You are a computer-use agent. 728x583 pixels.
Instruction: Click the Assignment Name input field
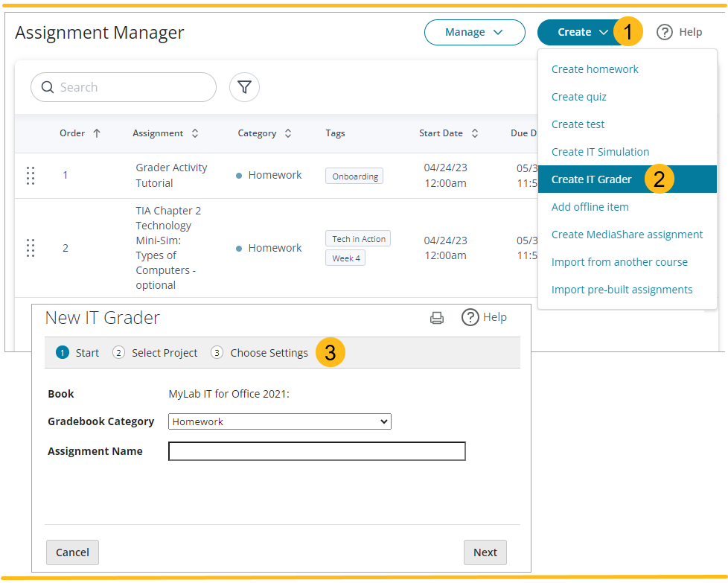coord(316,451)
